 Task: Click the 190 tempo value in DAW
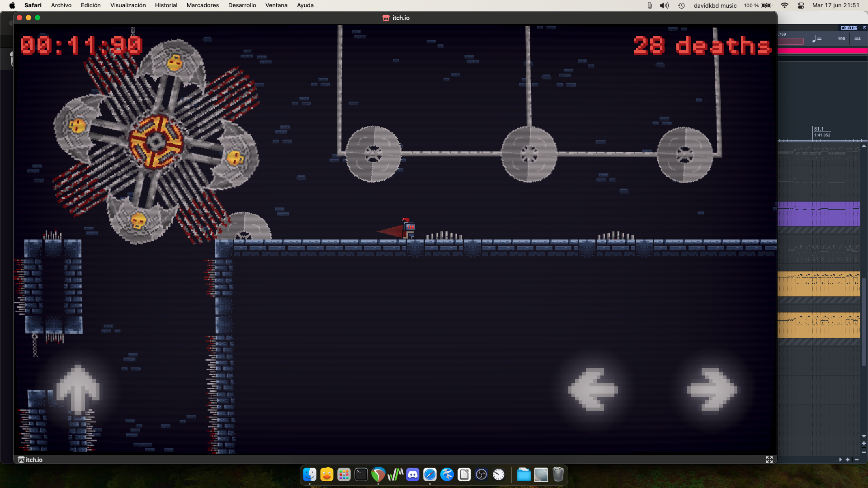click(x=841, y=39)
